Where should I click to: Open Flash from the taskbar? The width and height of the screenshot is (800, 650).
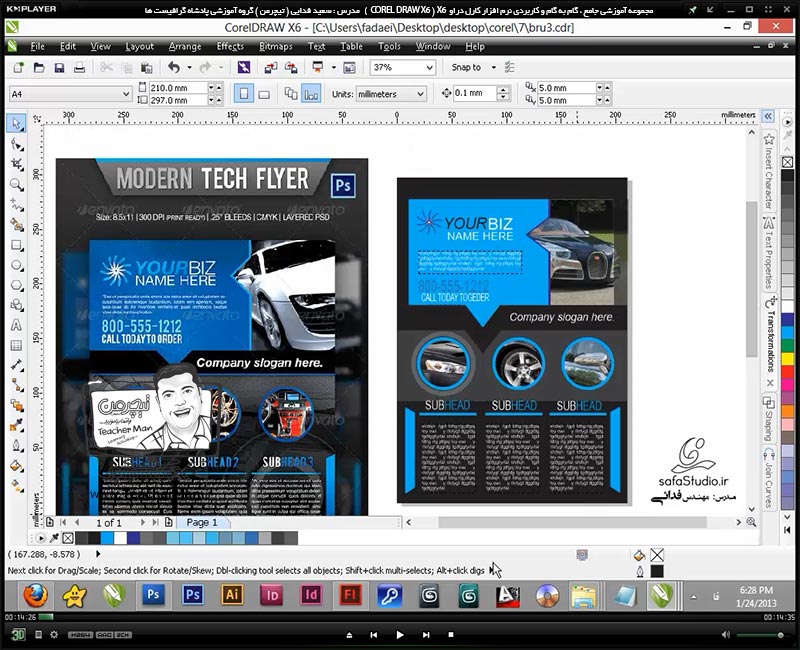tap(350, 595)
